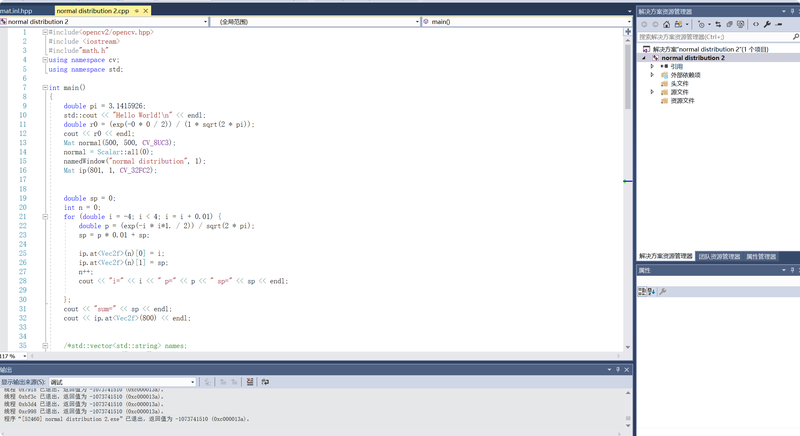Close the Output panel
Image resolution: width=800 pixels, height=436 pixels.
[x=627, y=370]
